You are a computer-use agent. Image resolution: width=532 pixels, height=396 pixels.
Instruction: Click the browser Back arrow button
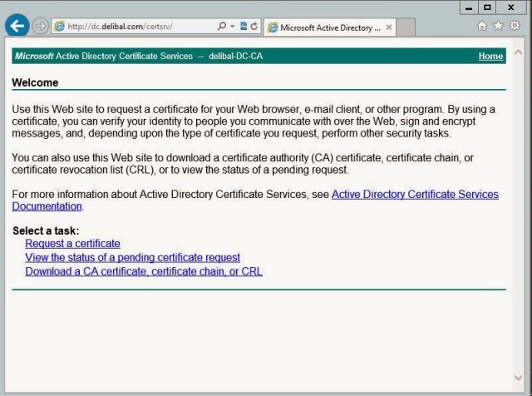(17, 26)
